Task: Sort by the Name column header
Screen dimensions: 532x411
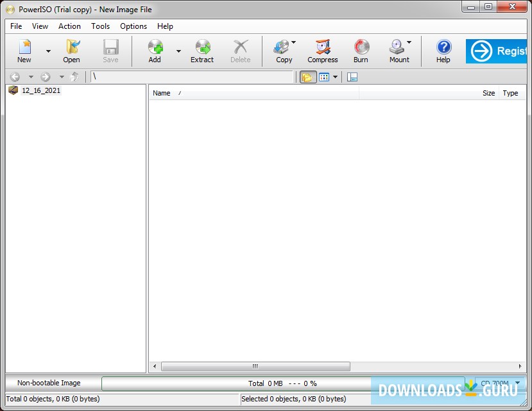Action: tap(253, 93)
